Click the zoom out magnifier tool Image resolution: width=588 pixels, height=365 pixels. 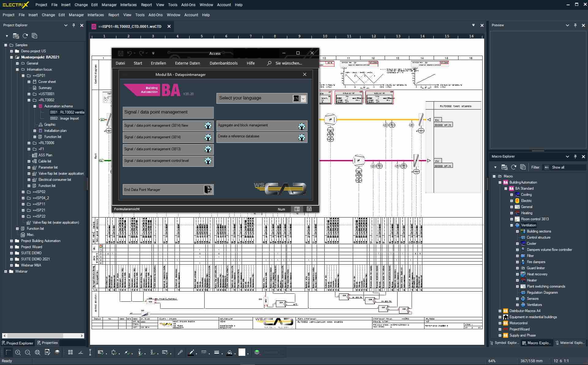tap(28, 352)
